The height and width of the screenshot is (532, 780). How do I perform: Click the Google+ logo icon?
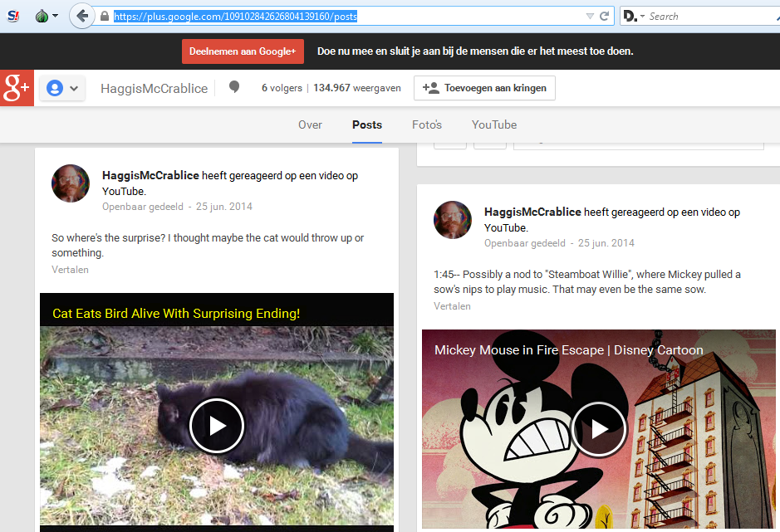coord(17,88)
